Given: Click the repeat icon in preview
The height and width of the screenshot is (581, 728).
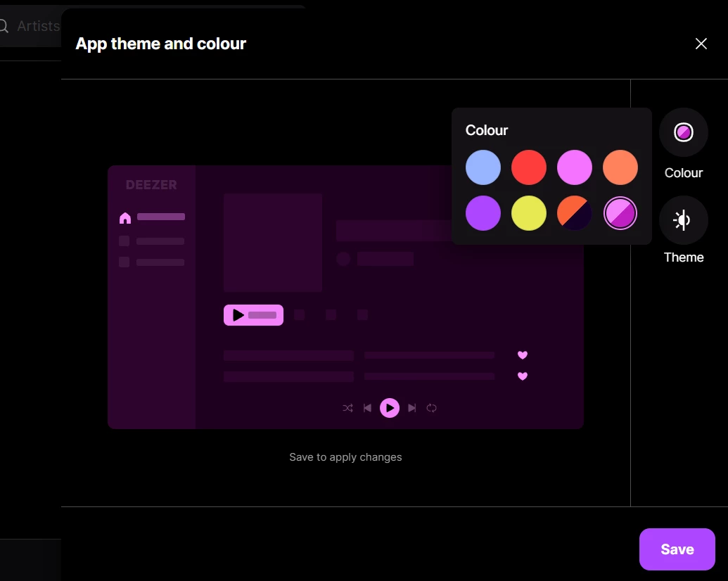Looking at the screenshot, I should (x=431, y=408).
